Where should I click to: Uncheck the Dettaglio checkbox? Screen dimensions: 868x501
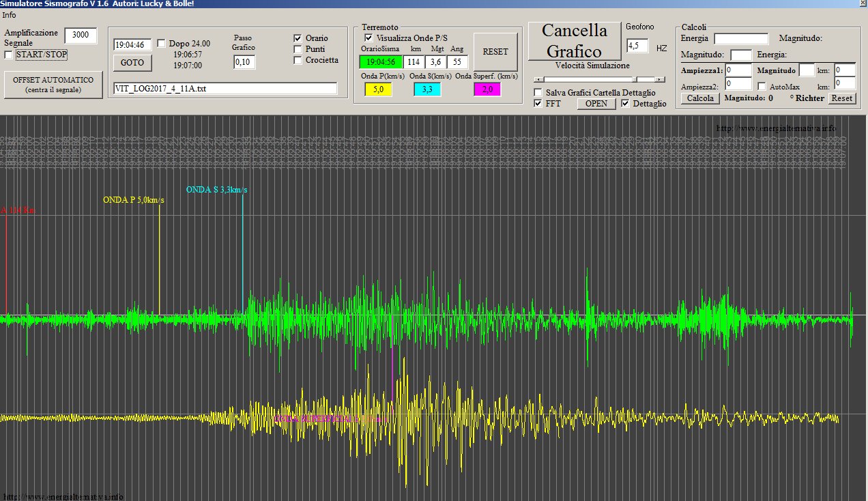(626, 104)
